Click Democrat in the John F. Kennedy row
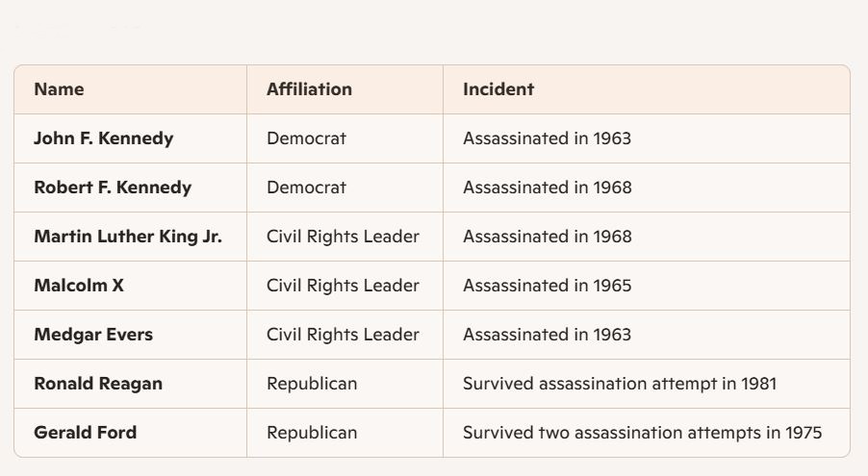Viewport: 868px width, 476px height. coord(306,138)
